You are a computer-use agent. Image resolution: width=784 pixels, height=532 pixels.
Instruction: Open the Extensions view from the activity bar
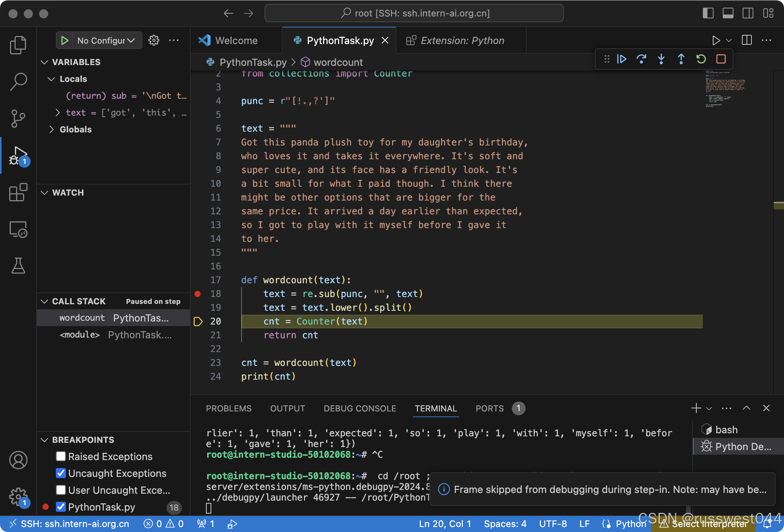[x=18, y=193]
